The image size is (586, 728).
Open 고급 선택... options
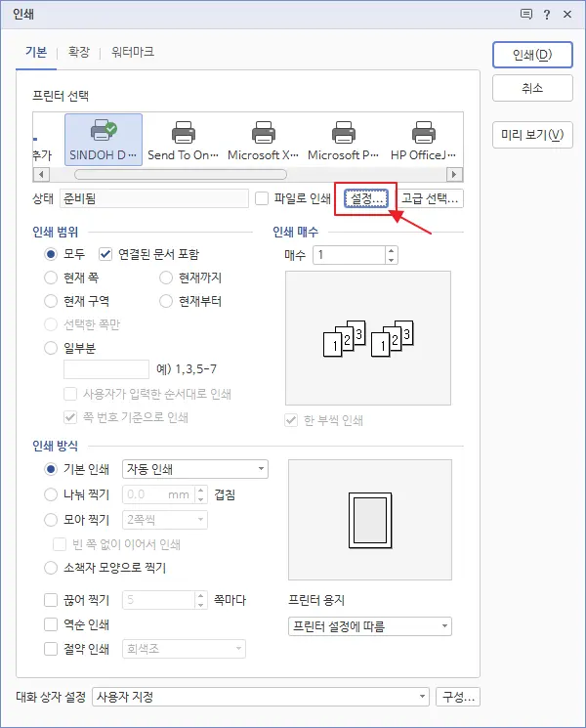point(430,198)
